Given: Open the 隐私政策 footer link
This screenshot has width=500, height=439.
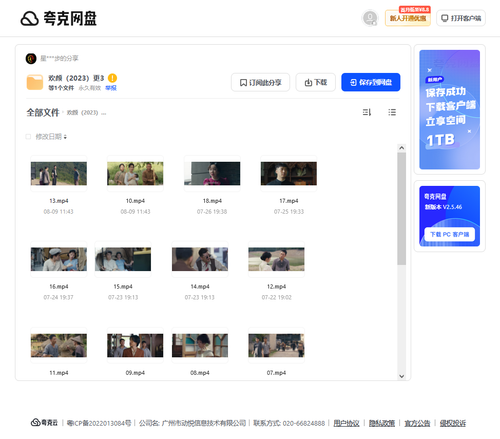Looking at the screenshot, I should click(382, 423).
